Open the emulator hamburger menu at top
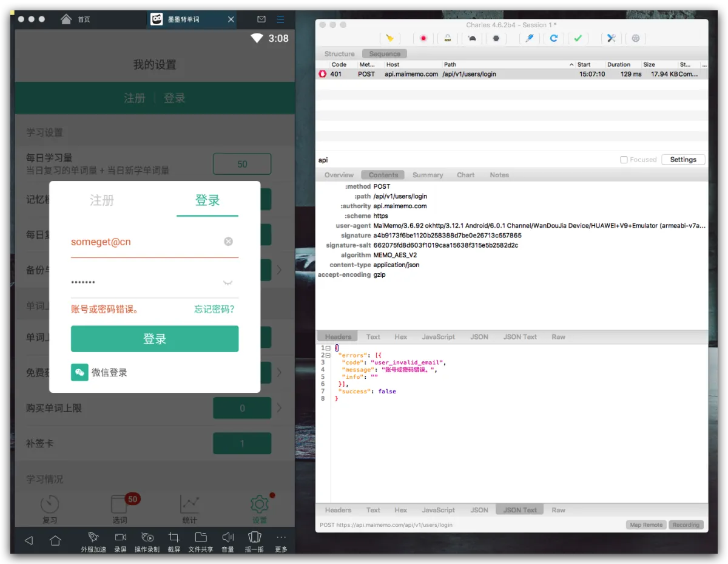This screenshot has width=728, height=564. pyautogui.click(x=280, y=19)
